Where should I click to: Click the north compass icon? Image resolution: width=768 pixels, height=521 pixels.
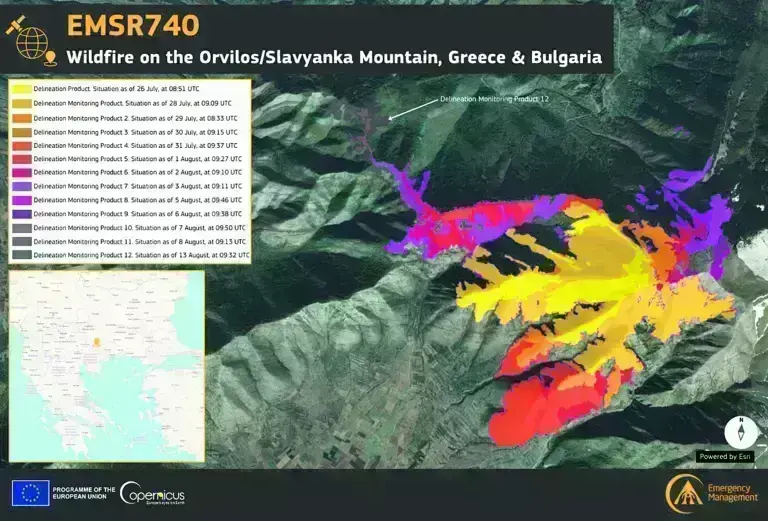pos(741,432)
